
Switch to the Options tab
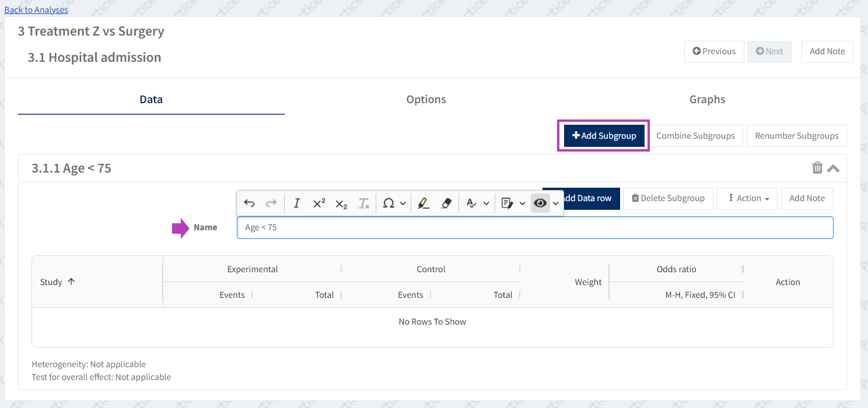[426, 100]
